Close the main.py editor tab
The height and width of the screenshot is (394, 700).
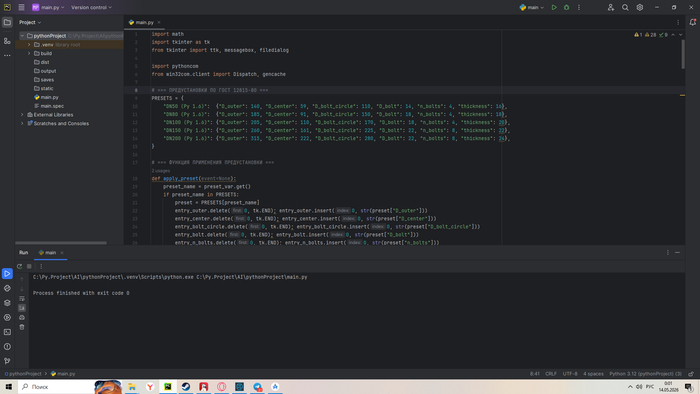(159, 22)
